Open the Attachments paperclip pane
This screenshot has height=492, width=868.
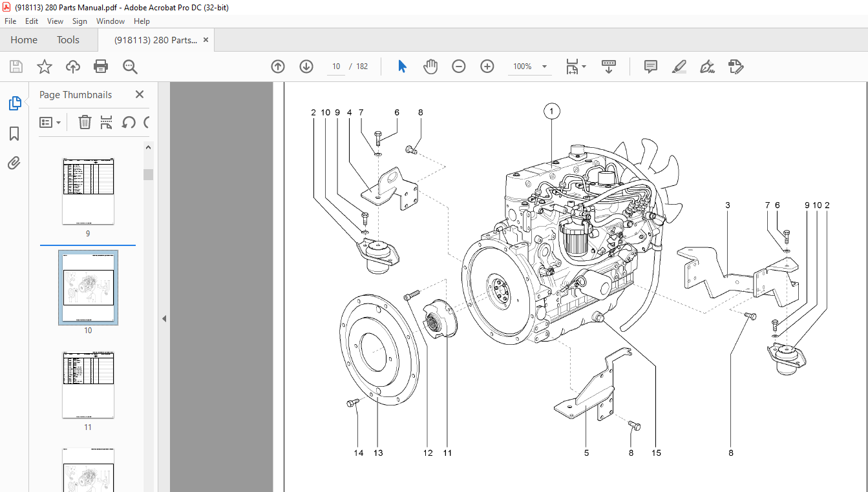click(14, 163)
